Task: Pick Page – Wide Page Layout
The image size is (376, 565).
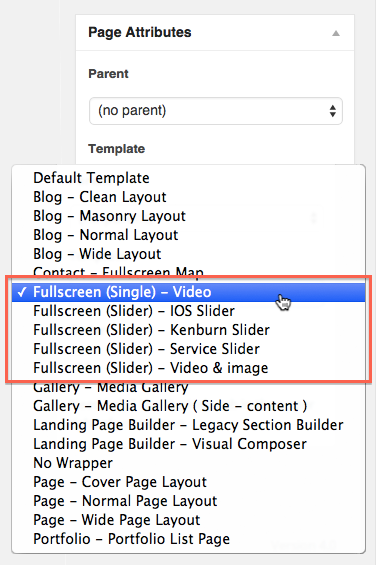Action: point(189,520)
